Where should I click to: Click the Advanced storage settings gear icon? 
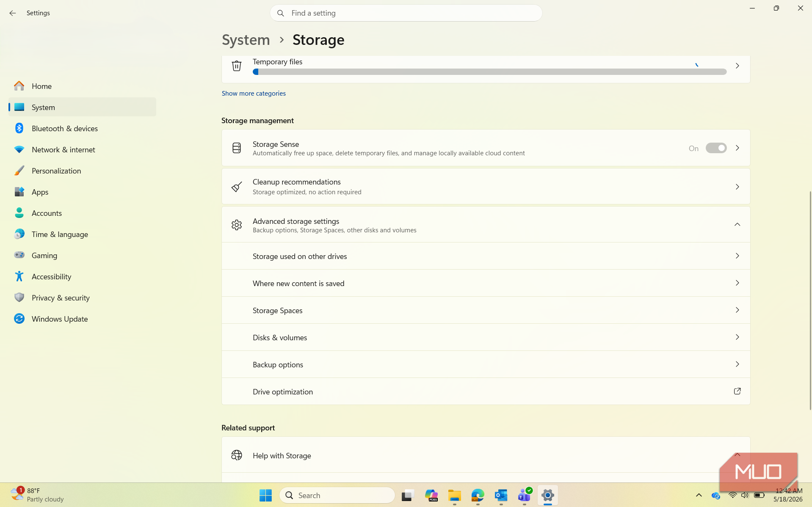[x=237, y=225]
